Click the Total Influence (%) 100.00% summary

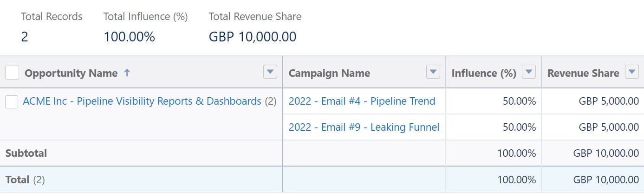coord(129,37)
